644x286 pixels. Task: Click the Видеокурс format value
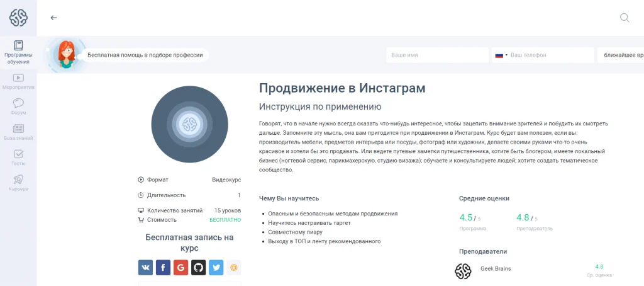pos(226,180)
